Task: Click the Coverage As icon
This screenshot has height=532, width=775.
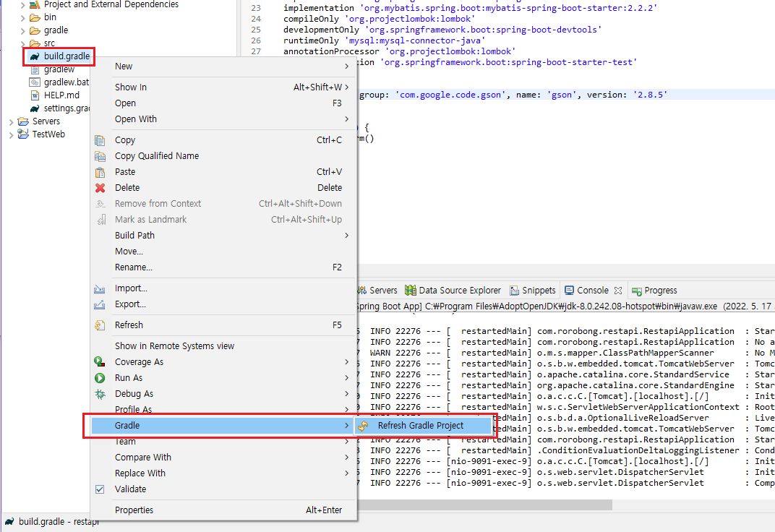Action: coord(99,362)
